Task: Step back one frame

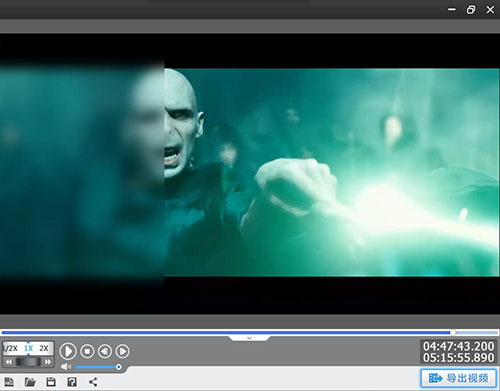Action: (105, 351)
